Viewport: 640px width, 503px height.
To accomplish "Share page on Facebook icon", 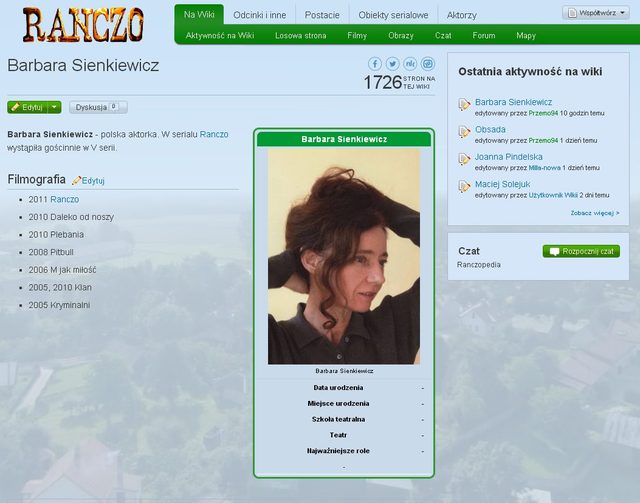I will [375, 64].
